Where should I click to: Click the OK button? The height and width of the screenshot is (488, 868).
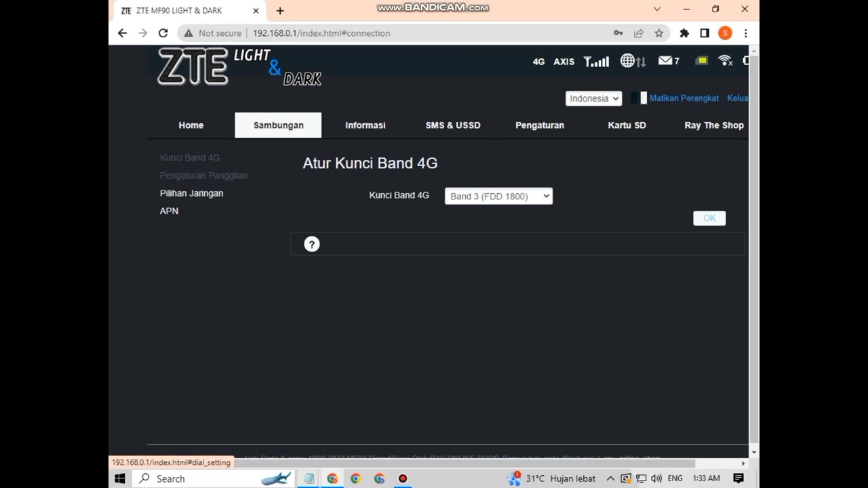[x=709, y=218]
